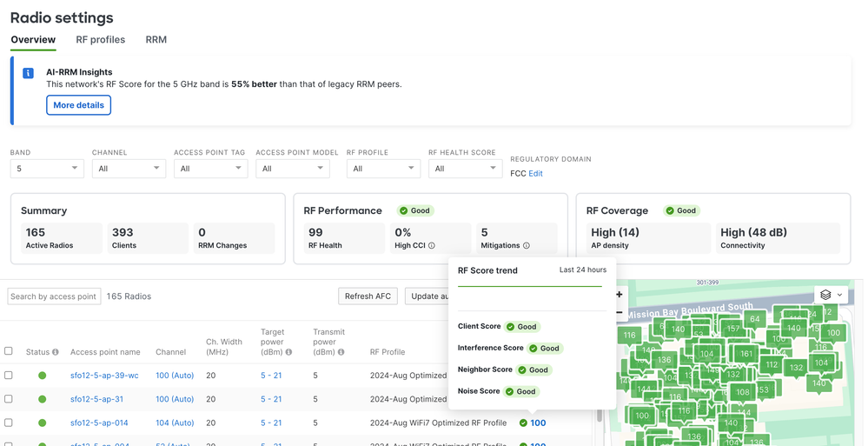Open the RF Health Score dropdown
This screenshot has width=868, height=446.
point(465,169)
